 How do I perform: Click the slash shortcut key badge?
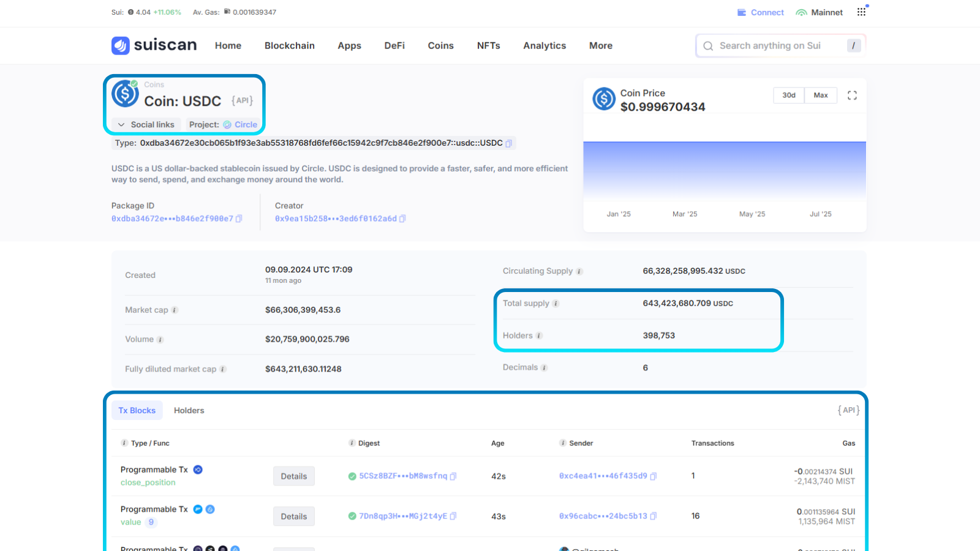854,45
